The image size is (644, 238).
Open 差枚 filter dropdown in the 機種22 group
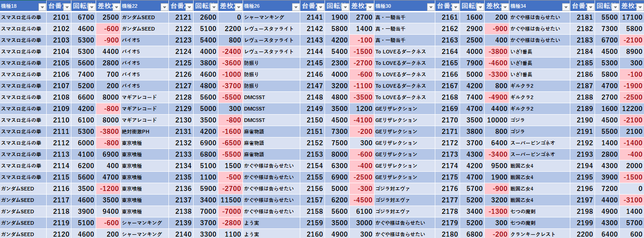(238, 7)
